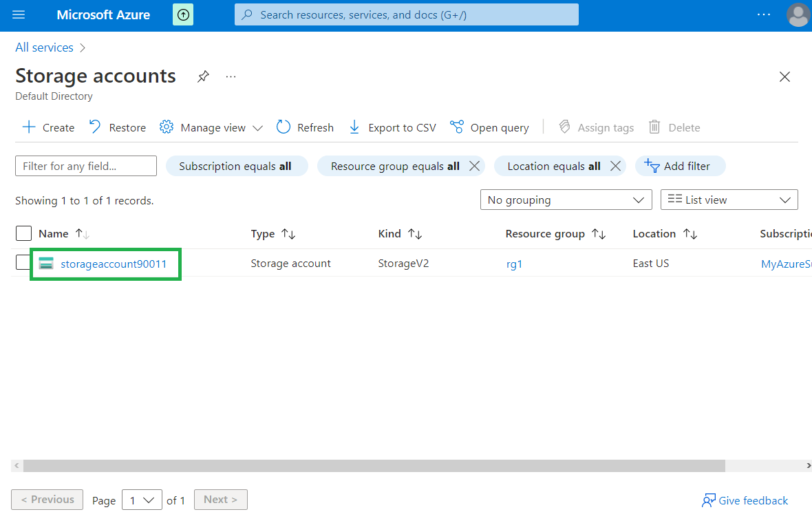This screenshot has width=812, height=523.
Task: Click the All services breadcrumb
Action: (45, 47)
